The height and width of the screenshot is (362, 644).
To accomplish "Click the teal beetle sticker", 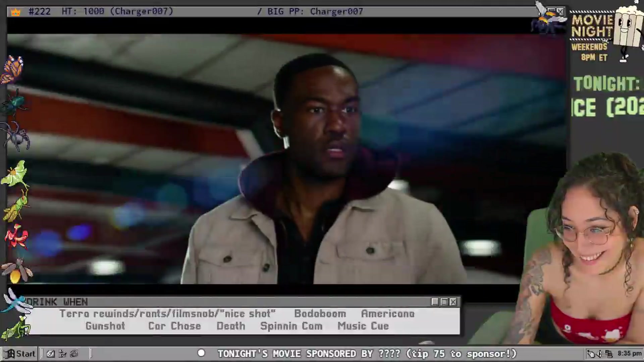I will pyautogui.click(x=14, y=103).
